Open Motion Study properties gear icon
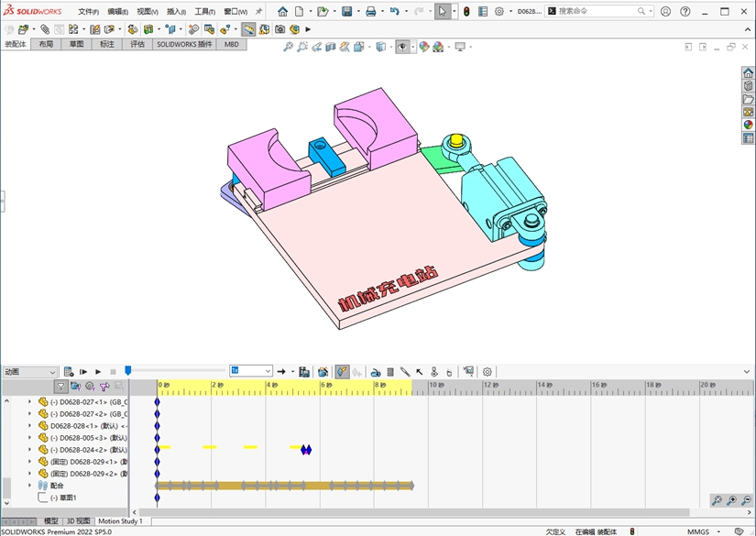 click(x=488, y=372)
